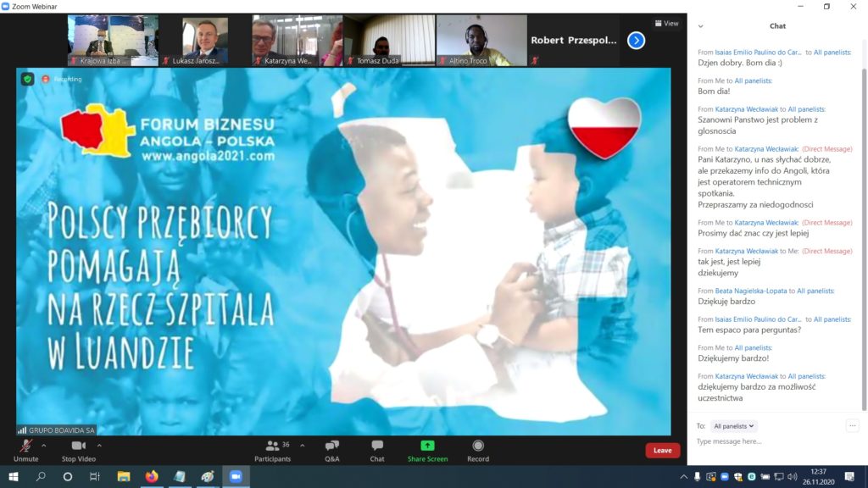Collapse the Chat panel using header chevron
The image size is (868, 488).
tap(700, 26)
